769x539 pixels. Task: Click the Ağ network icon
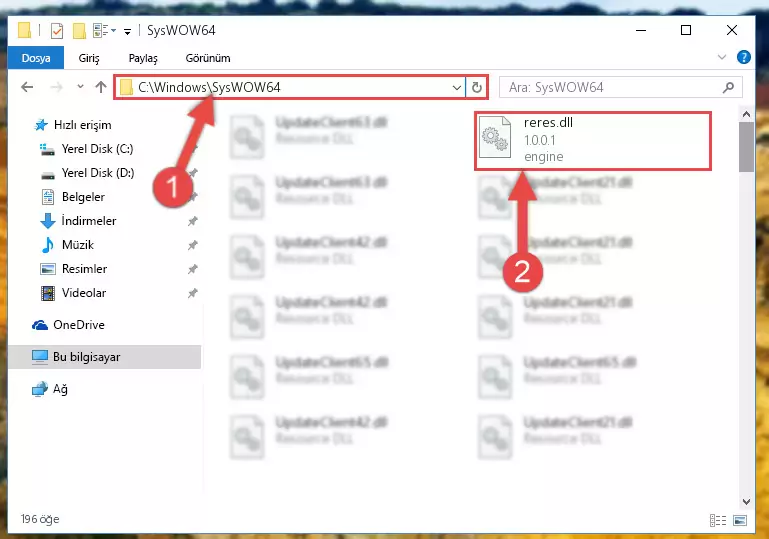40,389
